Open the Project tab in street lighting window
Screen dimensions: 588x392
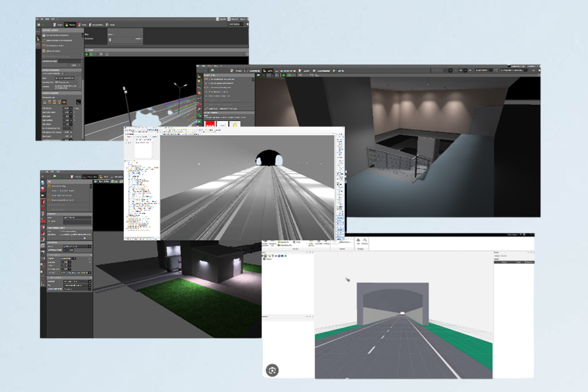(x=58, y=25)
